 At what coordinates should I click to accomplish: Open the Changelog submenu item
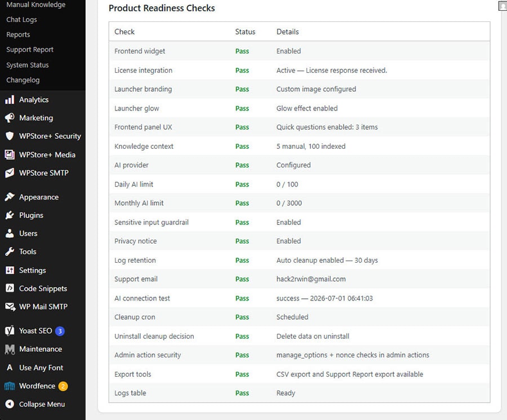[23, 80]
